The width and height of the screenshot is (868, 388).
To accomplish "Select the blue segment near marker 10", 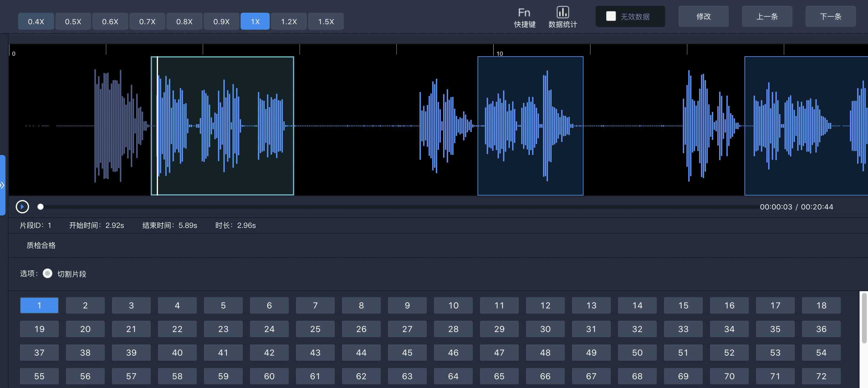I will [530, 126].
